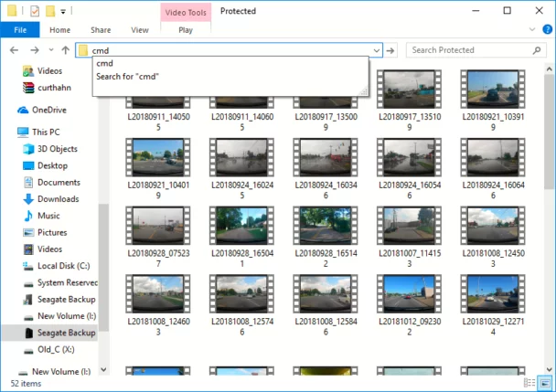Click the Go to arrow beside the address bar
Viewport: 556px width, 392px height.
tap(390, 50)
